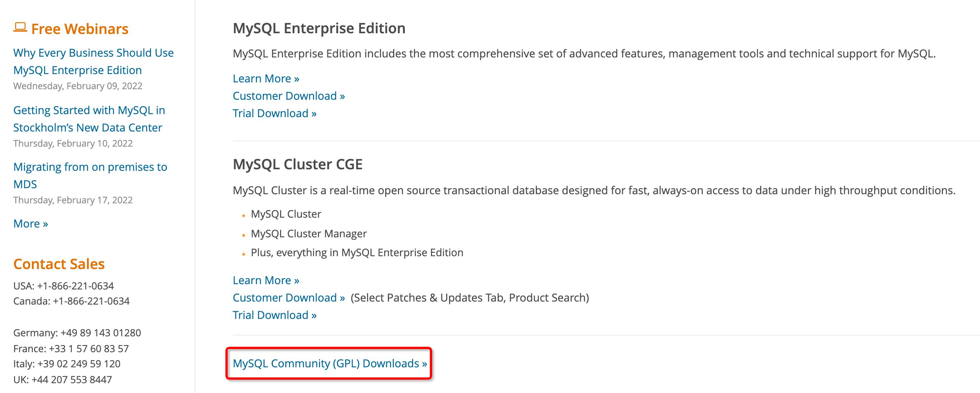Image resolution: width=980 pixels, height=393 pixels.
Task: Click More » below the webinar list
Action: 30,223
